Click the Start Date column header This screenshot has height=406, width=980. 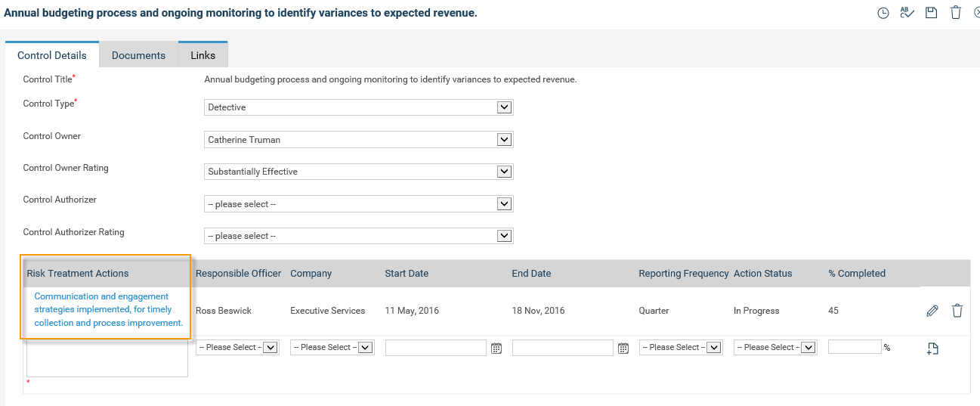407,274
